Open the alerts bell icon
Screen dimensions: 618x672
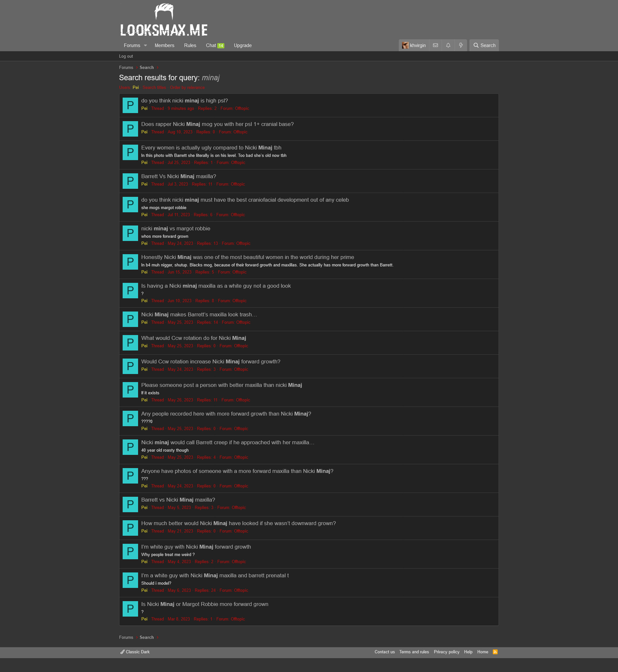tap(448, 45)
